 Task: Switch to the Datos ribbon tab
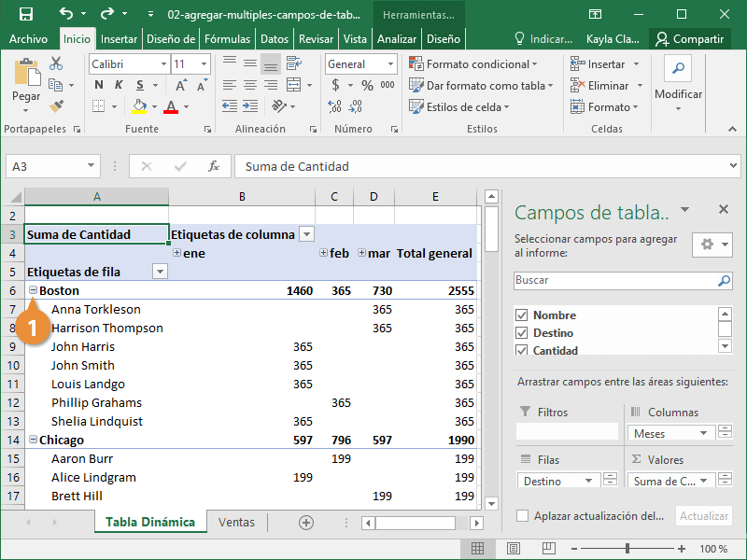tap(275, 39)
